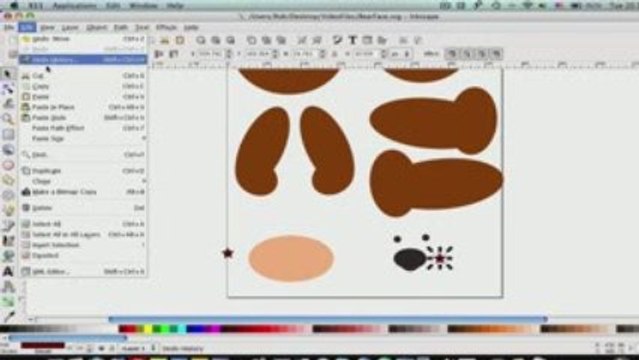Open Fill and Stroke dialog icon
639x360 pixels.
pos(337,40)
